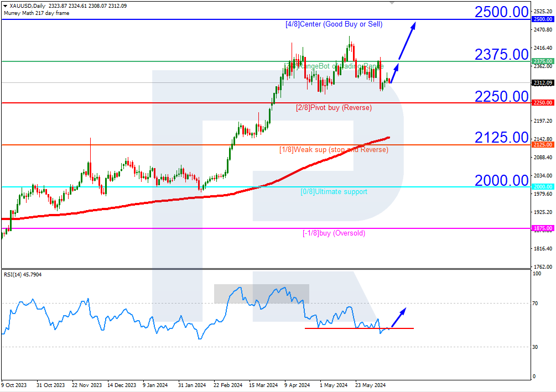Screen dimensions: 556x392
Task: Select the [0/8]Ultimate support label
Action: click(x=333, y=191)
